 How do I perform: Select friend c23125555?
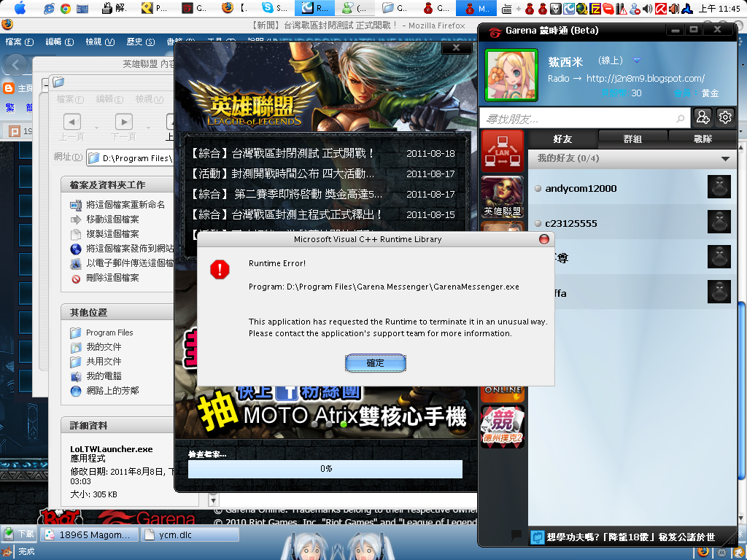(x=632, y=223)
